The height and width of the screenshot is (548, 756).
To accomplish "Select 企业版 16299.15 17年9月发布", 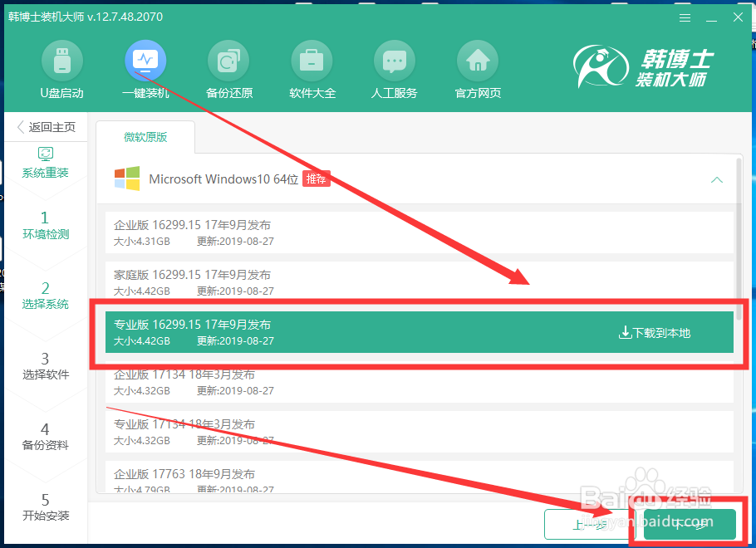I will click(419, 232).
